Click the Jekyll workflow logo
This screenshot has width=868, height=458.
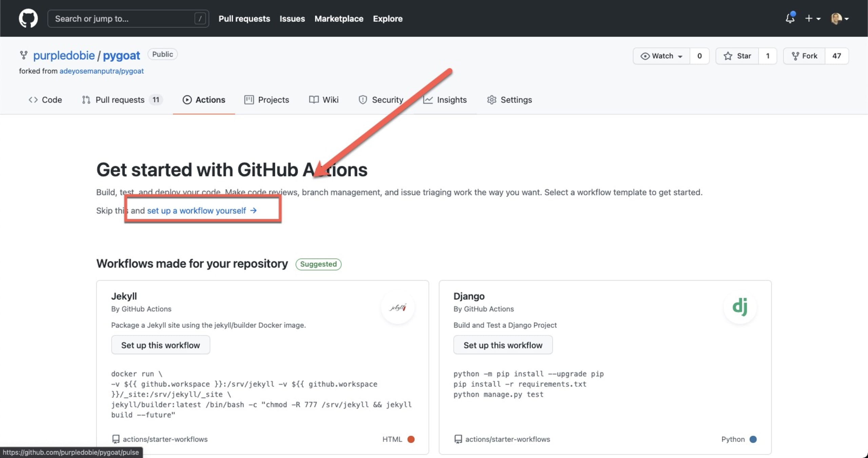pos(398,307)
